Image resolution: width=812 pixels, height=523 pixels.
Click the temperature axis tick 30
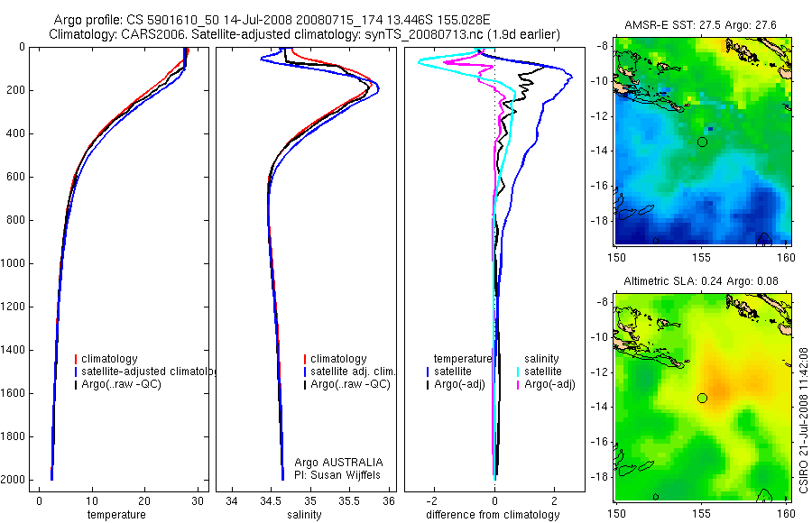point(198,500)
